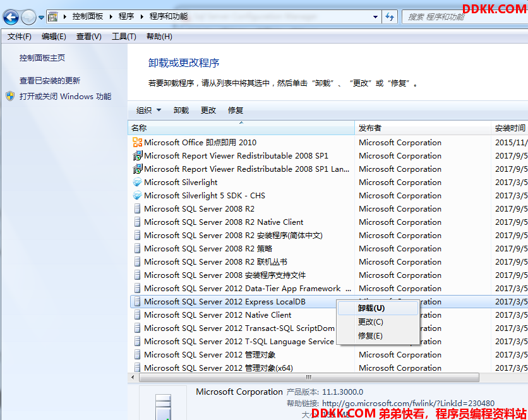Expand the address bar history dropdown
The height and width of the screenshot is (420, 528).
coord(375,17)
